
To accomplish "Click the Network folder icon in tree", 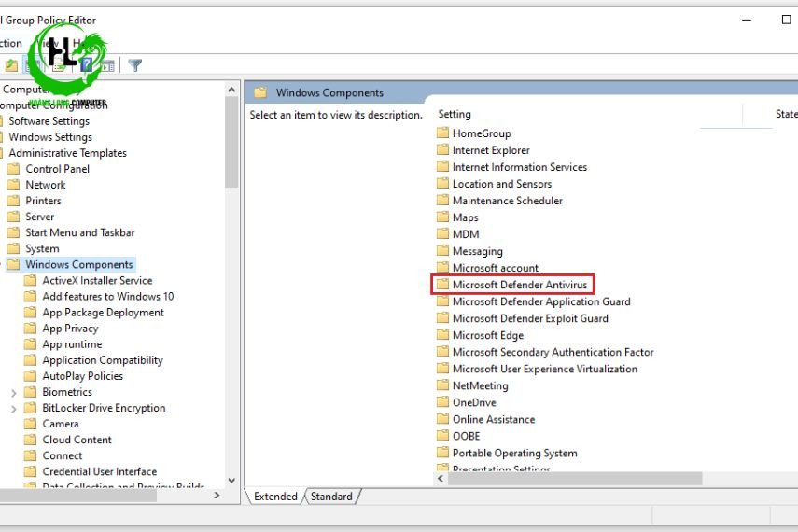I will point(14,185).
